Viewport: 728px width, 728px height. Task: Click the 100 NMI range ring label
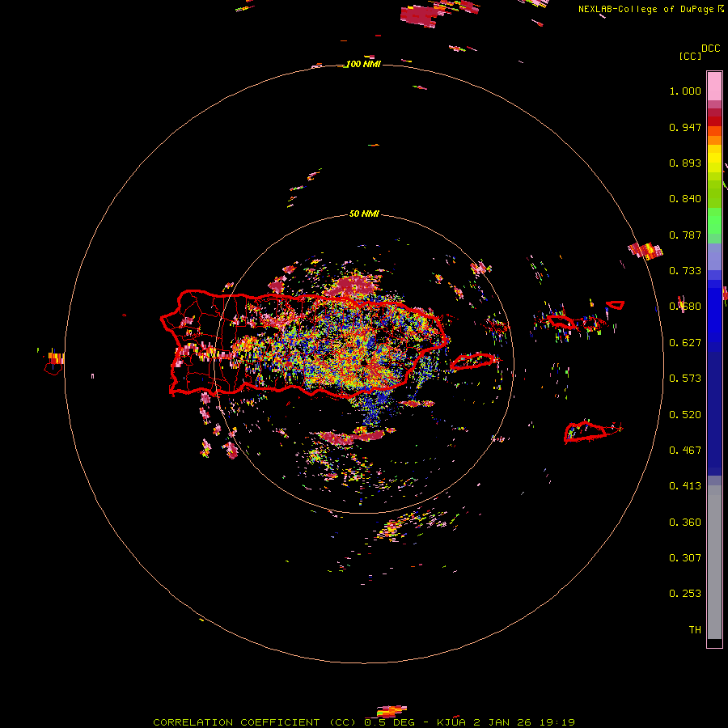coord(363,64)
